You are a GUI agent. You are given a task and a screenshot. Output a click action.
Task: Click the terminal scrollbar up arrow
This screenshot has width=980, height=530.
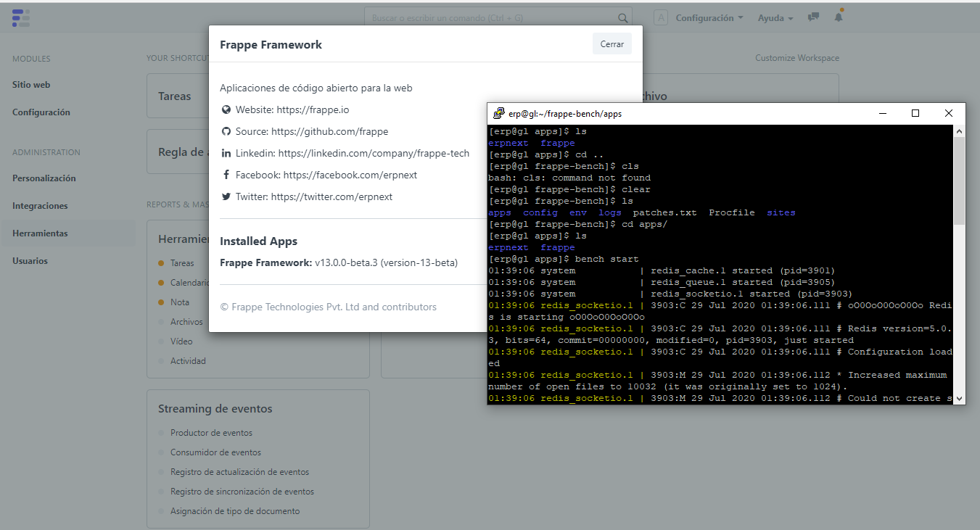coord(959,131)
